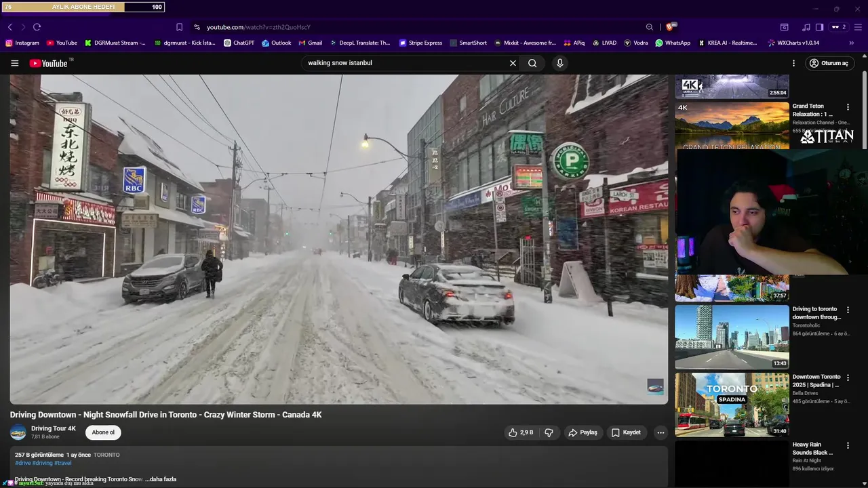The height and width of the screenshot is (488, 868).
Task: Open the APIq bookmark
Action: (x=574, y=43)
